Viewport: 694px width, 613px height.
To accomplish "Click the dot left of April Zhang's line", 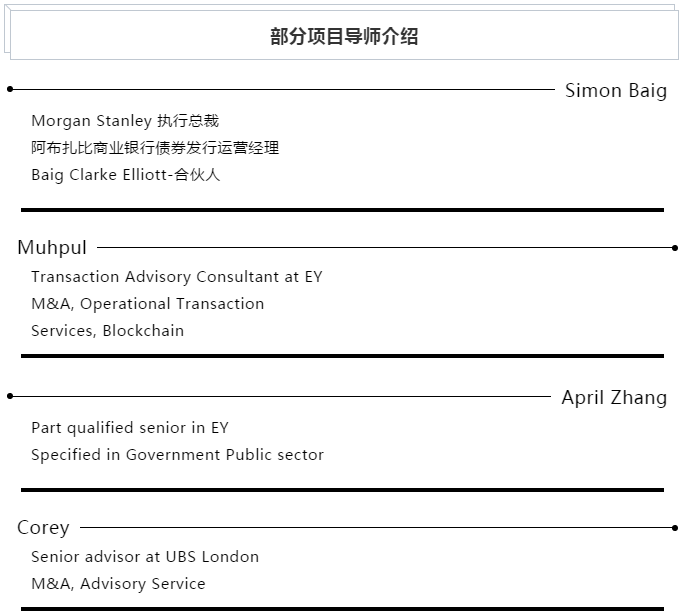I will 10,396.
